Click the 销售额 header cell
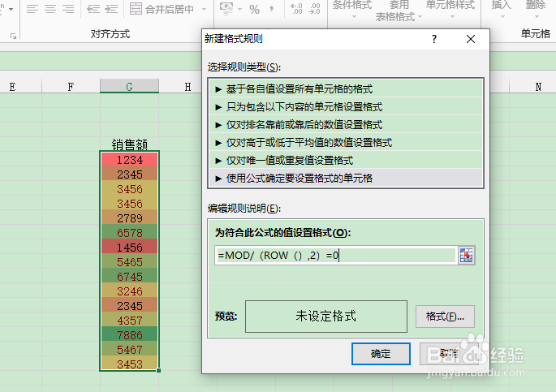 pos(130,144)
